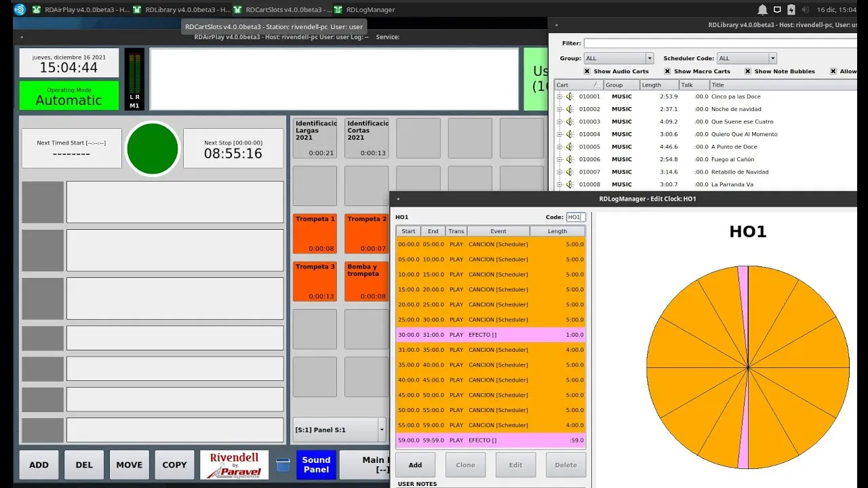The image size is (868, 488).
Task: Sort by the Length column in RDLibrary
Action: [x=660, y=85]
